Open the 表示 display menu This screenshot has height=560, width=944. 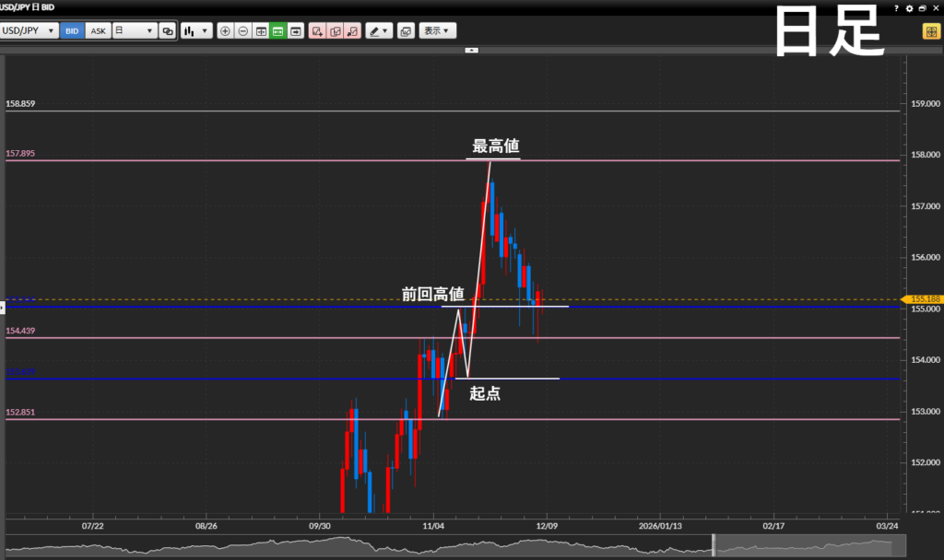pyautogui.click(x=437, y=30)
